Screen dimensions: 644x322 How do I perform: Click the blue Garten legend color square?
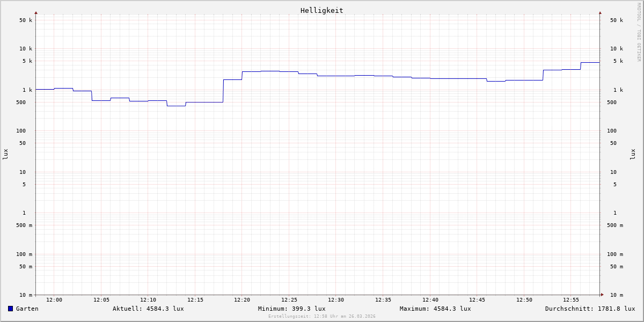tap(10, 309)
